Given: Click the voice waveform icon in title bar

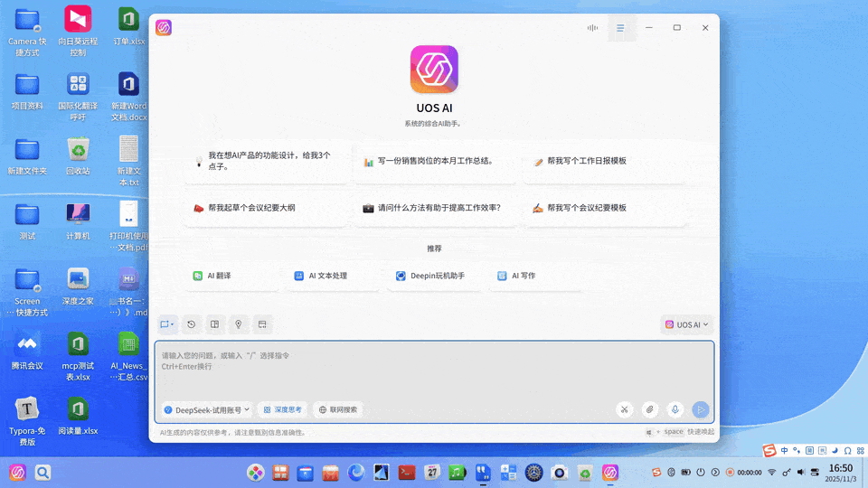Looking at the screenshot, I should click(x=592, y=28).
